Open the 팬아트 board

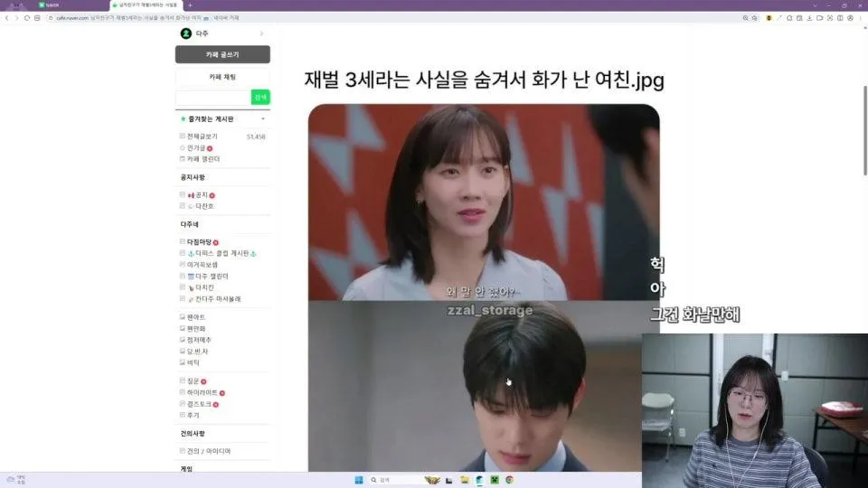click(x=196, y=317)
